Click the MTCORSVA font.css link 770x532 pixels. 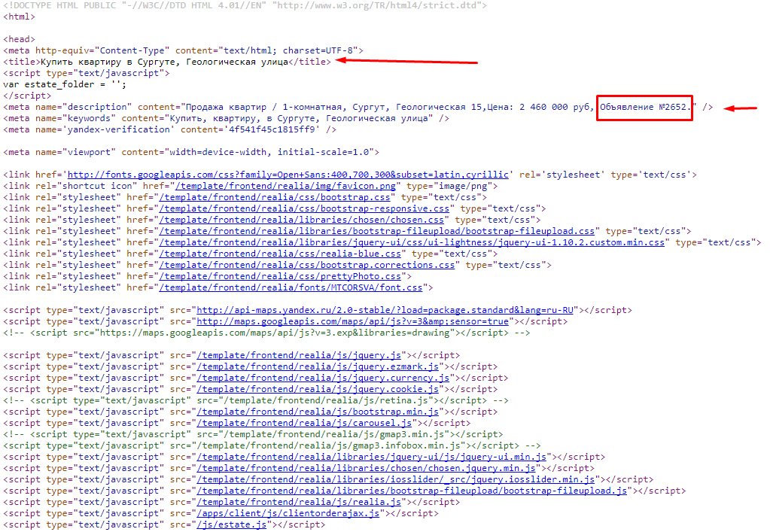(291, 287)
